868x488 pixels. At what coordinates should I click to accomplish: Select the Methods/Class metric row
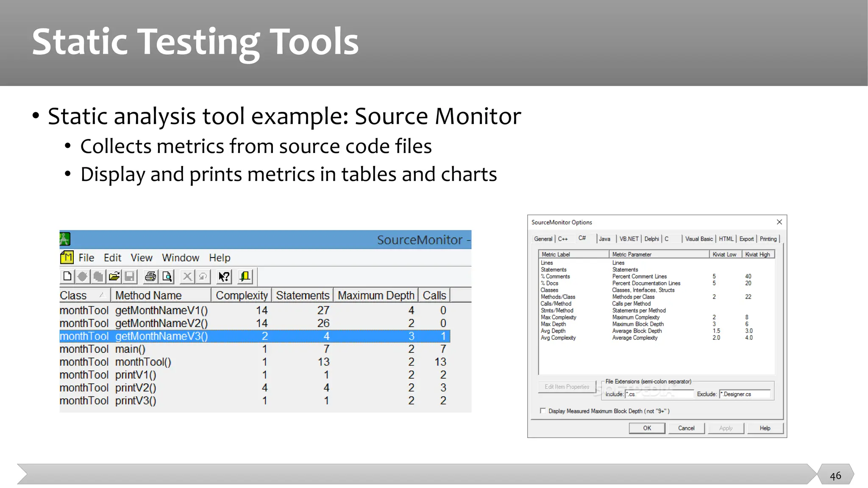point(657,297)
